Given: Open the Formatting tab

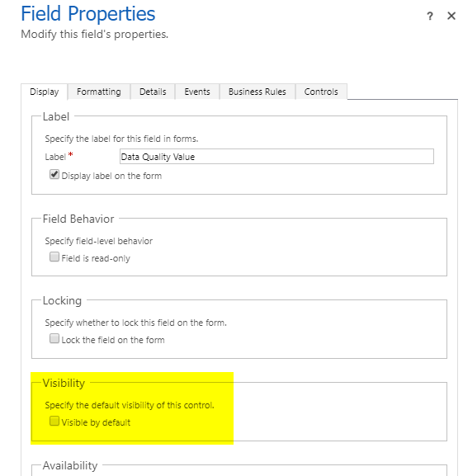Looking at the screenshot, I should pyautogui.click(x=99, y=92).
